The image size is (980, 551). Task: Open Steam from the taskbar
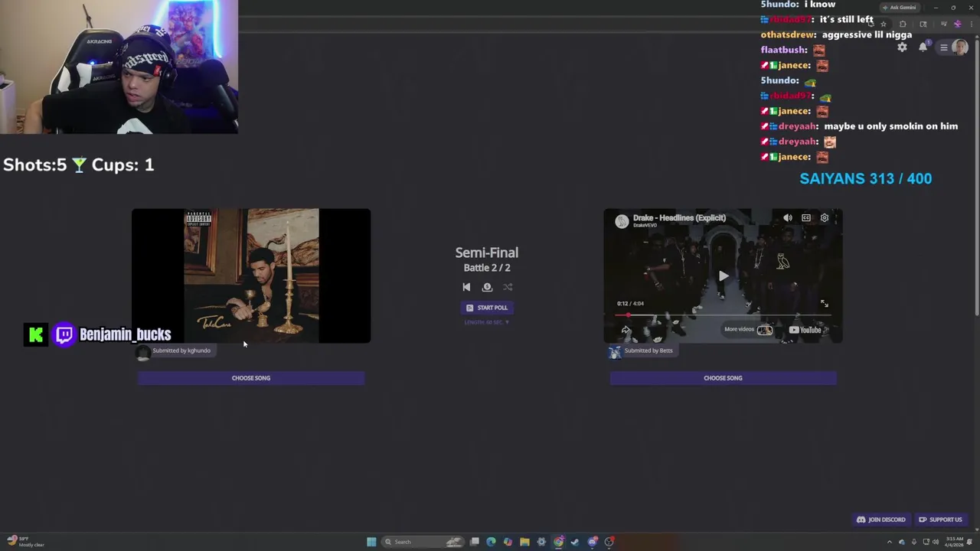tap(575, 542)
